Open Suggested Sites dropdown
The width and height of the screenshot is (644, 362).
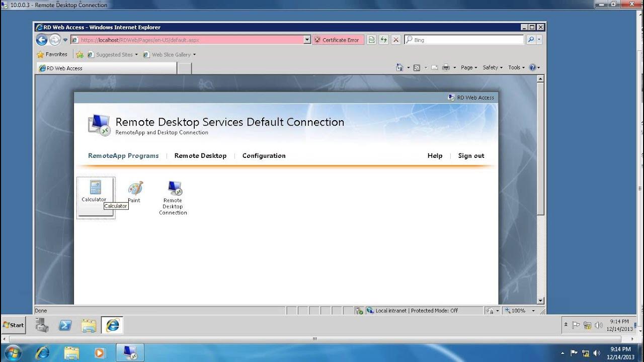[113, 54]
